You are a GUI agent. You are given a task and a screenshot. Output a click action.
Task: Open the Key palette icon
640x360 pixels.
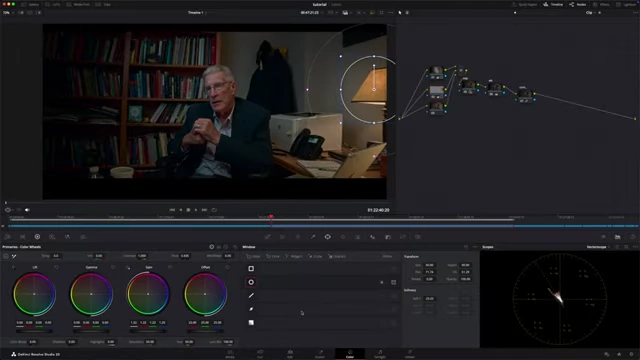click(388, 237)
